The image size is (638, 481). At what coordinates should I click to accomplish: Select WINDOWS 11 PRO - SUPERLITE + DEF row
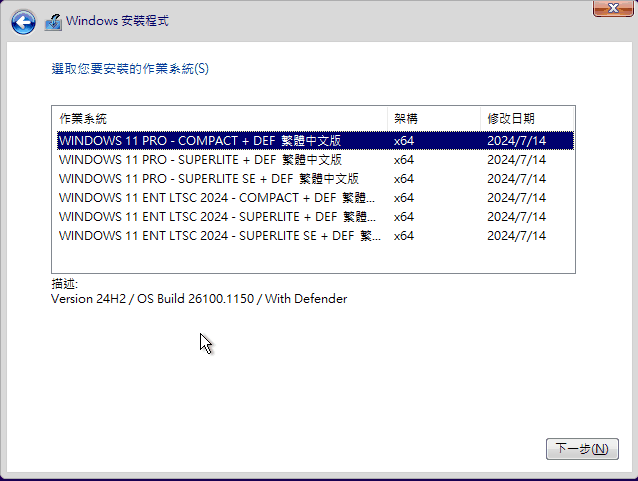[x=315, y=160]
